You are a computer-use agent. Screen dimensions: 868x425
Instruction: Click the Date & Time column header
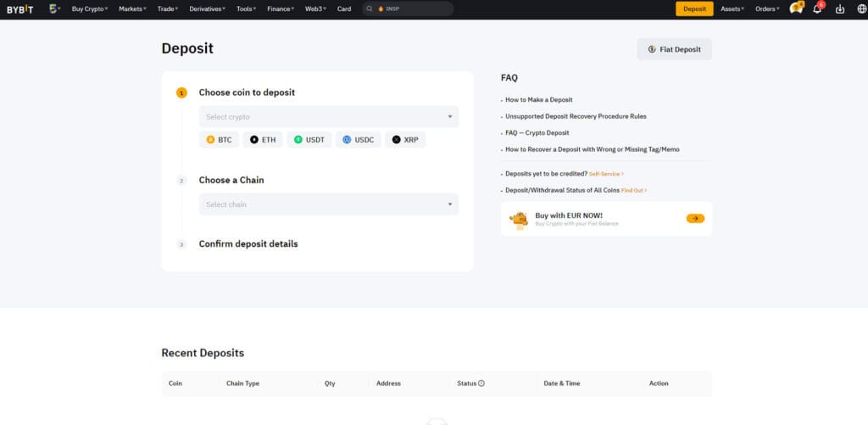click(562, 383)
